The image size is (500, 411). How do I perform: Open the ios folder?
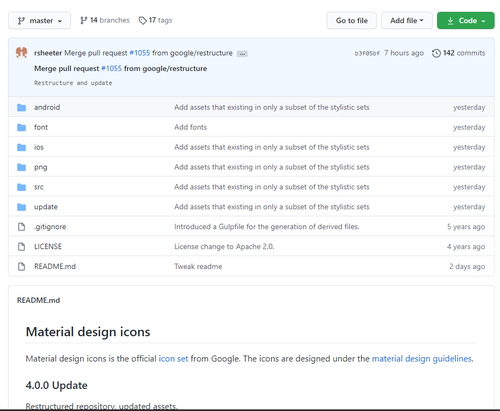tap(39, 147)
